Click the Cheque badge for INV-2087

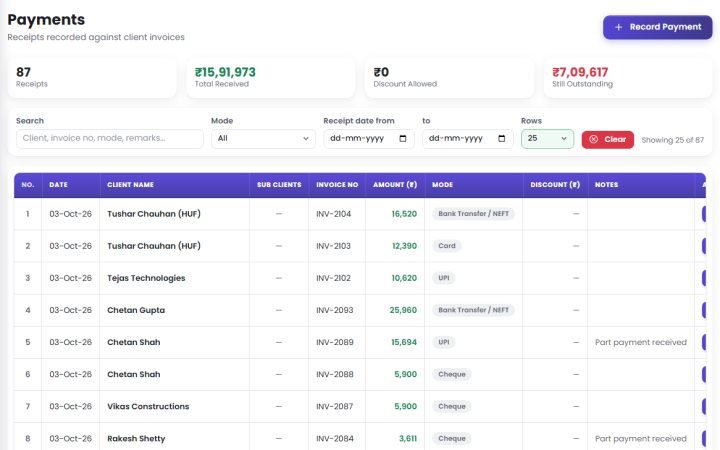[x=452, y=407]
